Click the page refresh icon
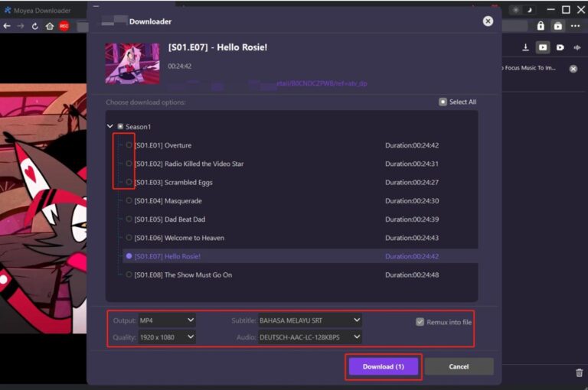588x390 pixels. (x=35, y=26)
